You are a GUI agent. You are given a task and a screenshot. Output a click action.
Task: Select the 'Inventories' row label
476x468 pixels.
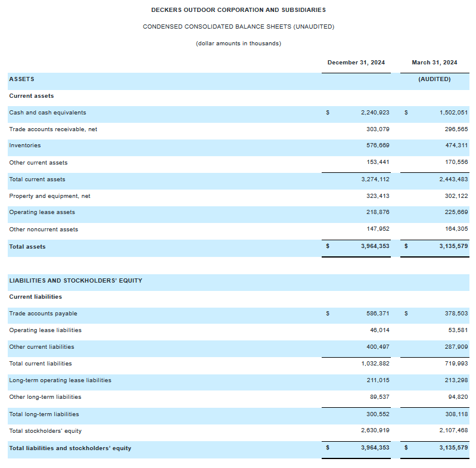tap(25, 145)
